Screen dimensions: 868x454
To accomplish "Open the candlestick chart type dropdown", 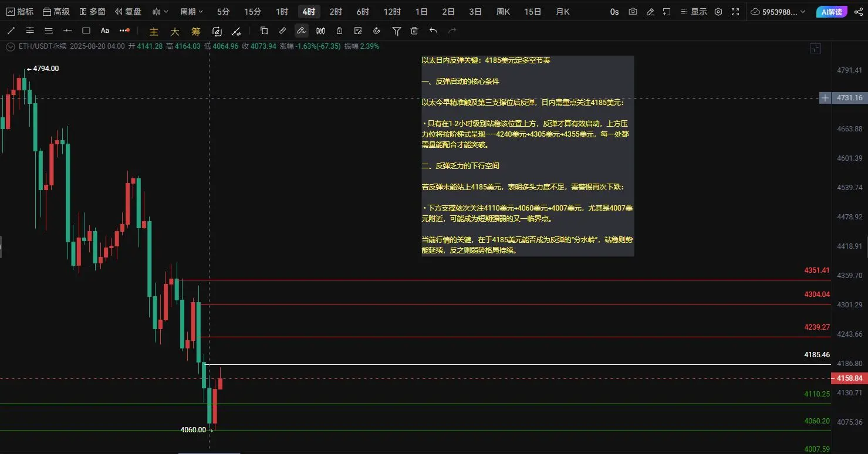I will point(160,11).
